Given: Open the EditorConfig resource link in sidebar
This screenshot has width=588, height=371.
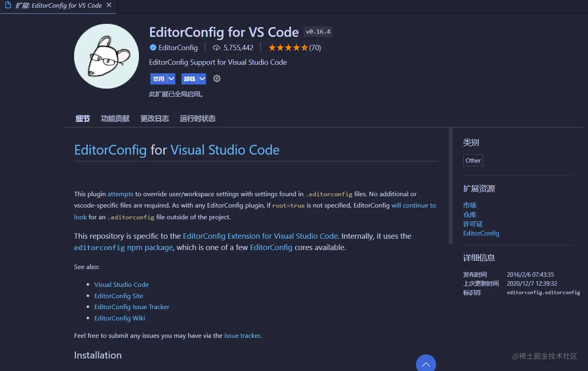Looking at the screenshot, I should point(481,233).
